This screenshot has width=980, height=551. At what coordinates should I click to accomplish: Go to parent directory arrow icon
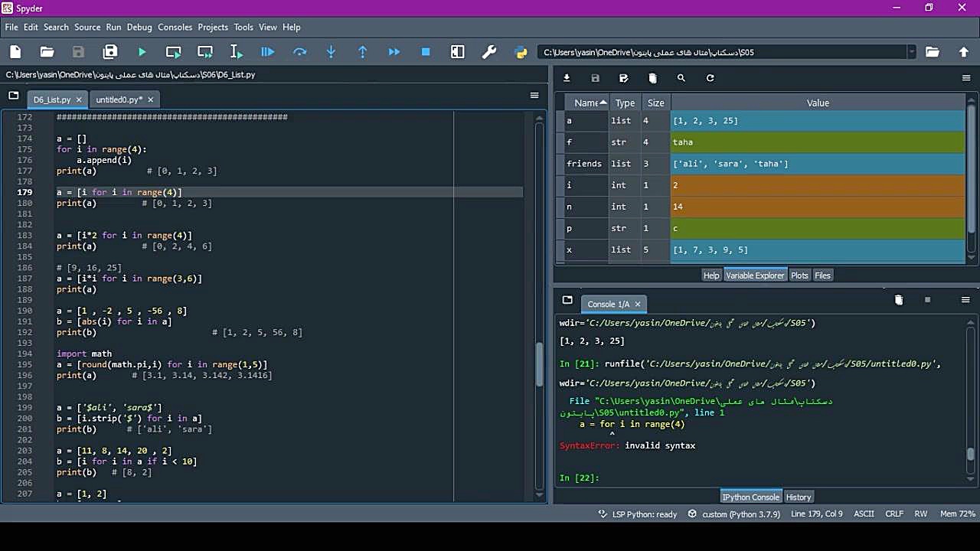964,52
